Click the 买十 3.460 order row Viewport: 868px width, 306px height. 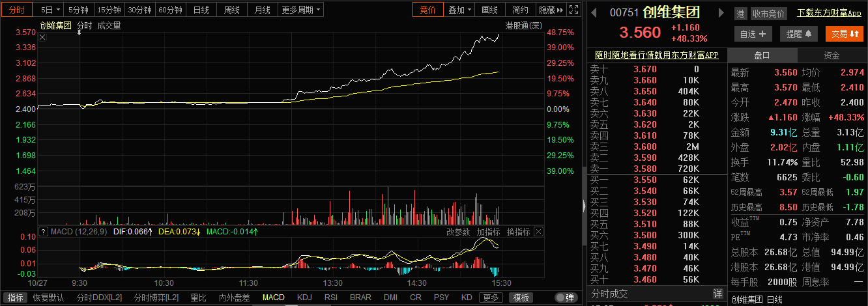pos(658,279)
